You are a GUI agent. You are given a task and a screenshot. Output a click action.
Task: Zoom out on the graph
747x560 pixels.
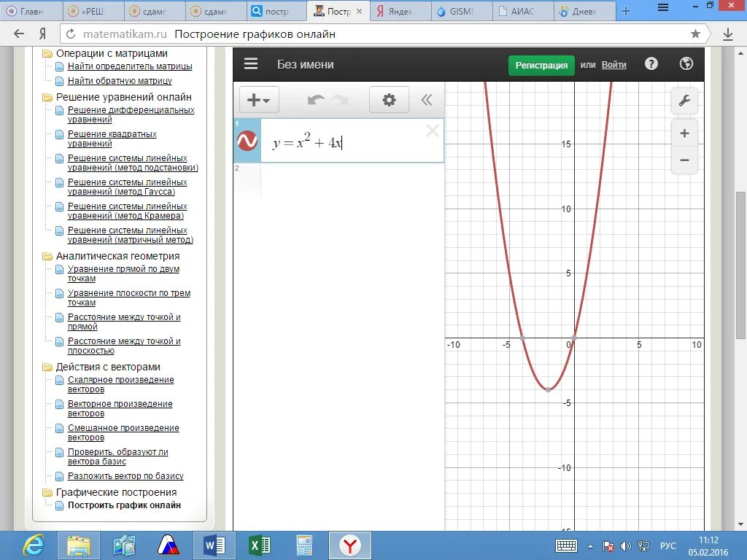tap(684, 160)
